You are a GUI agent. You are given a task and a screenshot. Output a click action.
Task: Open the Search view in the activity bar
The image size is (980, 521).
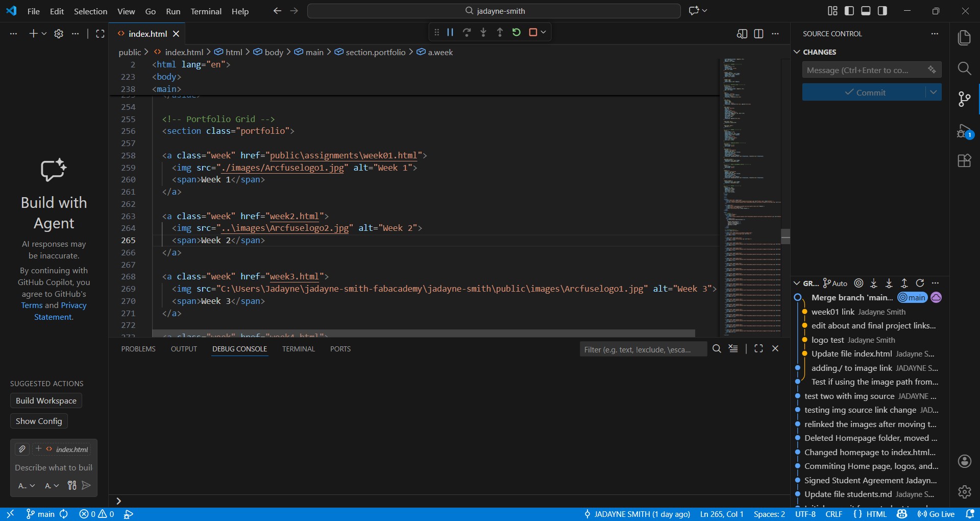click(x=965, y=68)
